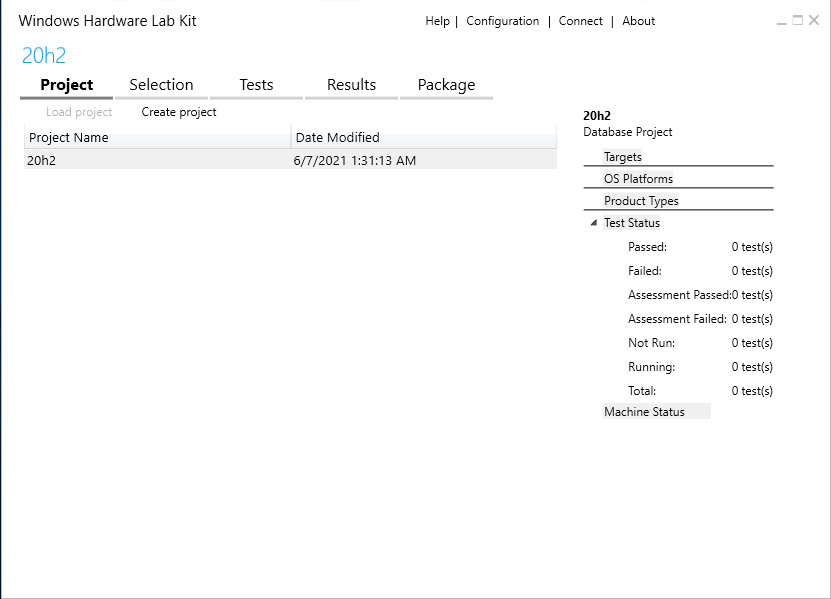Switch to the Project tab

pyautogui.click(x=66, y=85)
